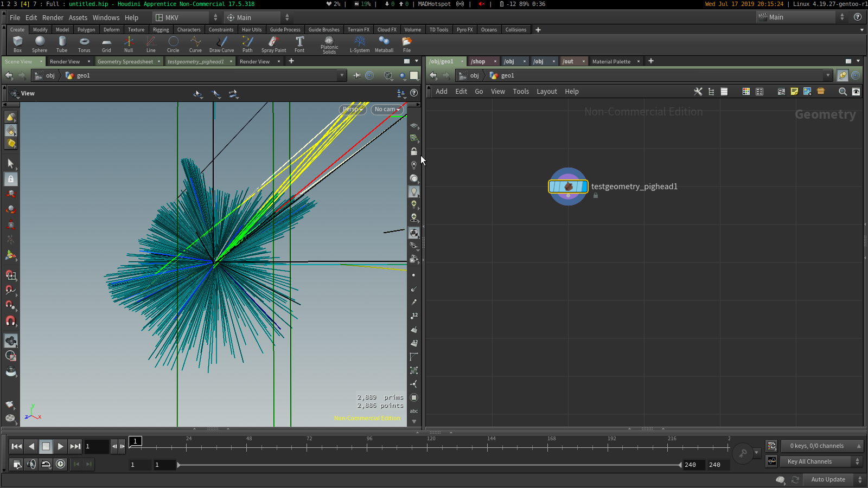Open the Windows menu

(x=106, y=17)
